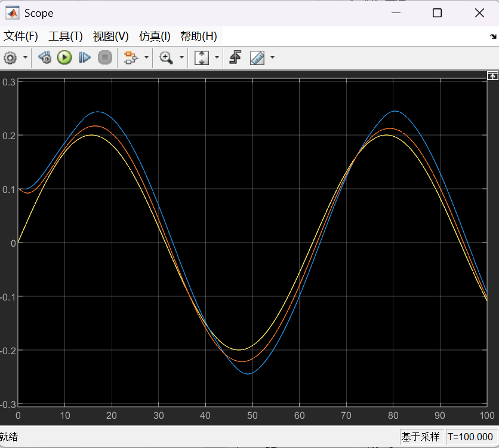
Task: Click the toolbar dock arrow at top right
Action: click(x=492, y=37)
